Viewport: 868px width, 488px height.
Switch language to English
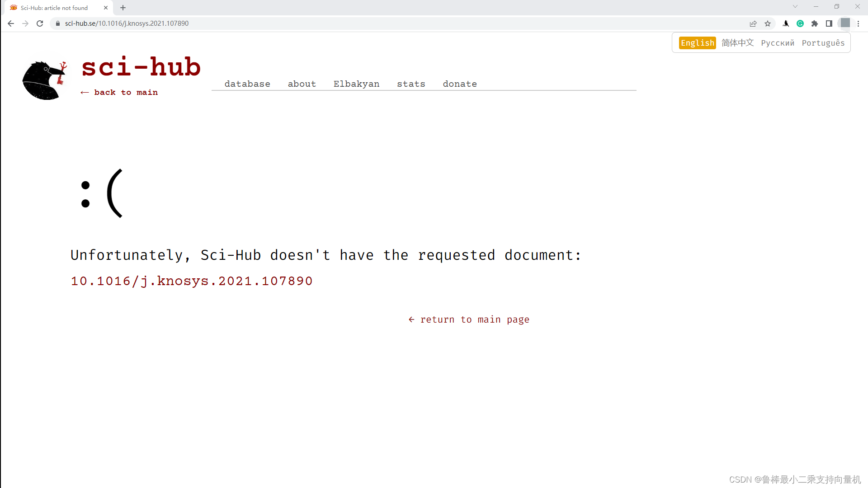pyautogui.click(x=697, y=43)
